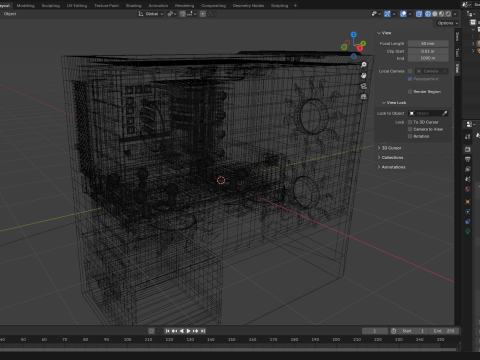Expand the Annotations panel

391,167
